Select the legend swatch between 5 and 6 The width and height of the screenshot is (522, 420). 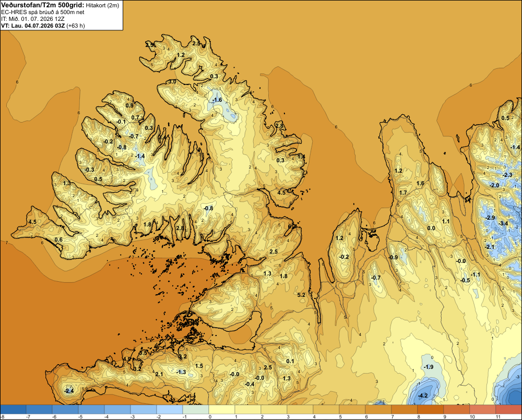click(352, 410)
